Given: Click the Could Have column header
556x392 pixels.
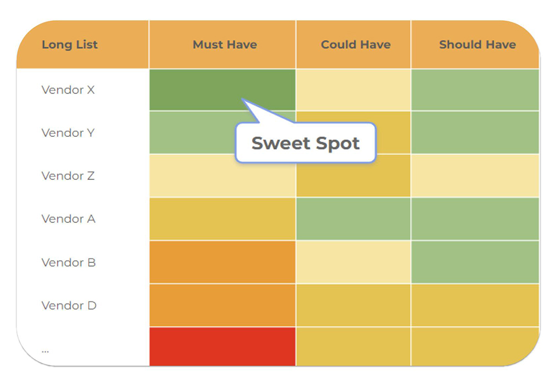Looking at the screenshot, I should click(355, 45).
